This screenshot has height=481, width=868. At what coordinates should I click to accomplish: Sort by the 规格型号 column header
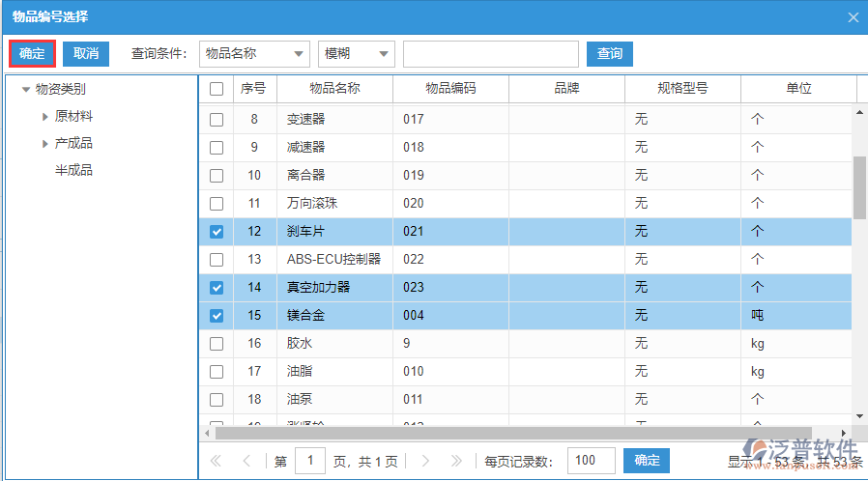click(x=682, y=89)
